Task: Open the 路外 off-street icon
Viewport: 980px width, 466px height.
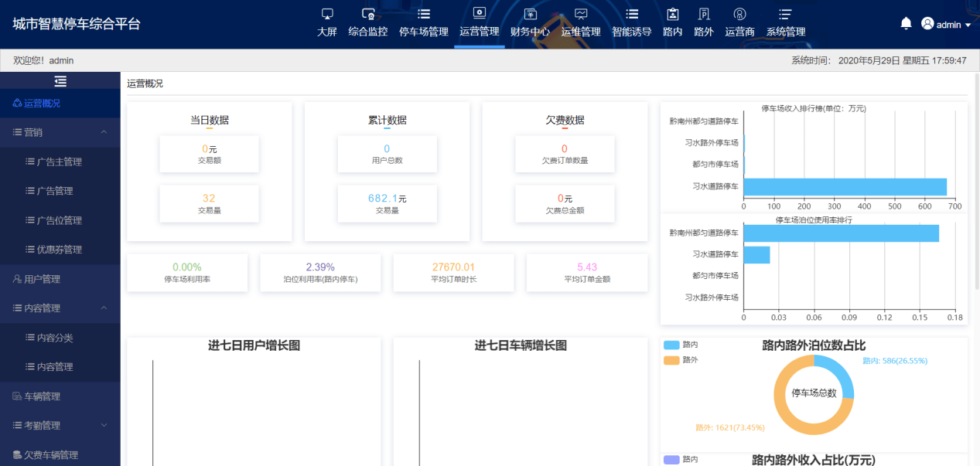Action: (704, 14)
